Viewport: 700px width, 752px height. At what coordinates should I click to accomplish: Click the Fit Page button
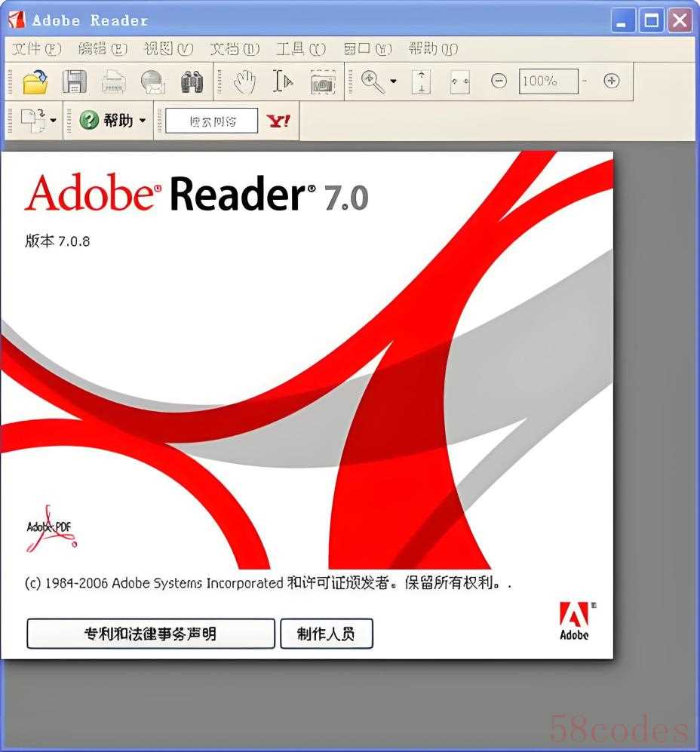pyautogui.click(x=421, y=81)
